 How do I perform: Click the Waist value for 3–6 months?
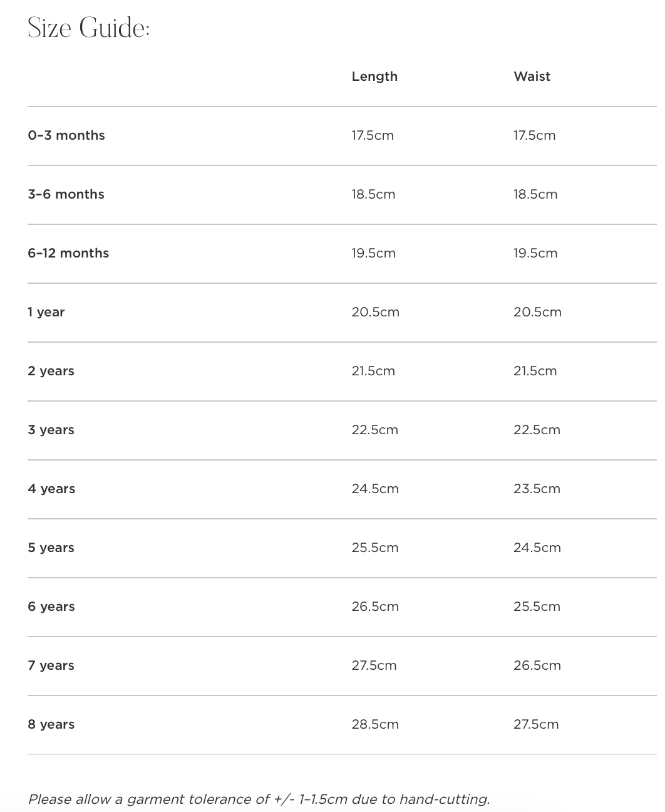(535, 194)
